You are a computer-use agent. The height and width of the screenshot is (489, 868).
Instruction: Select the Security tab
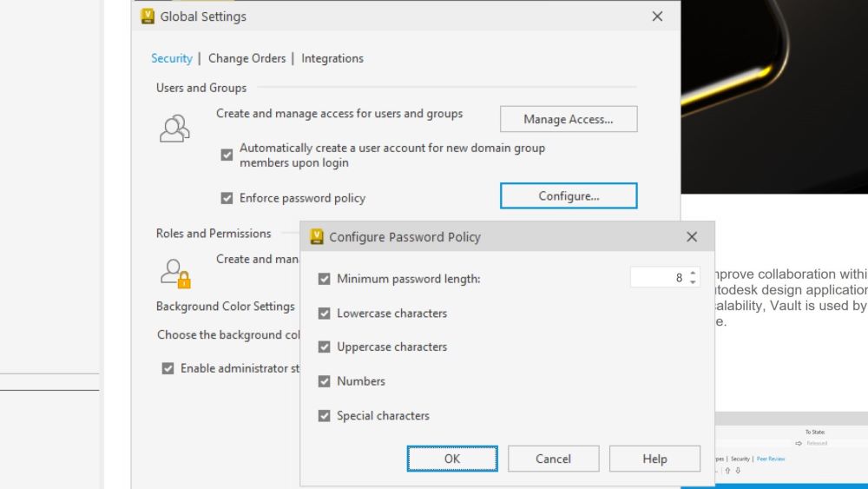coord(172,58)
